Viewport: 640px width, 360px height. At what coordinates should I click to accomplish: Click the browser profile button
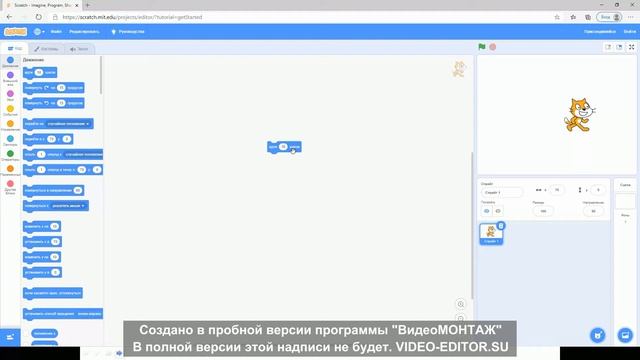pyautogui.click(x=609, y=17)
